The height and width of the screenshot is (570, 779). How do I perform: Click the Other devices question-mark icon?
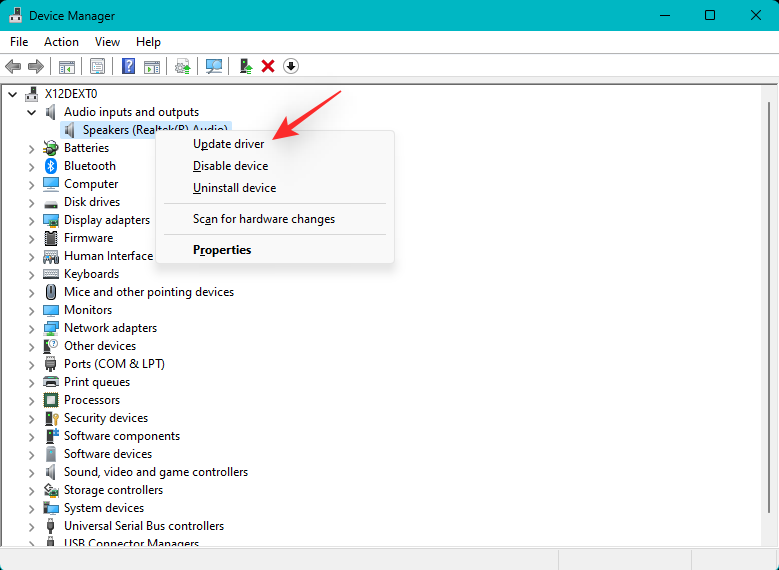click(51, 346)
